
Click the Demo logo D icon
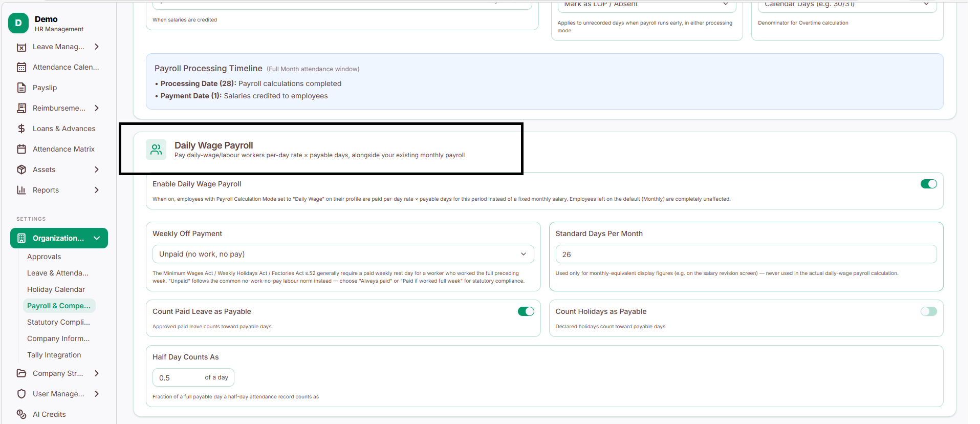18,23
